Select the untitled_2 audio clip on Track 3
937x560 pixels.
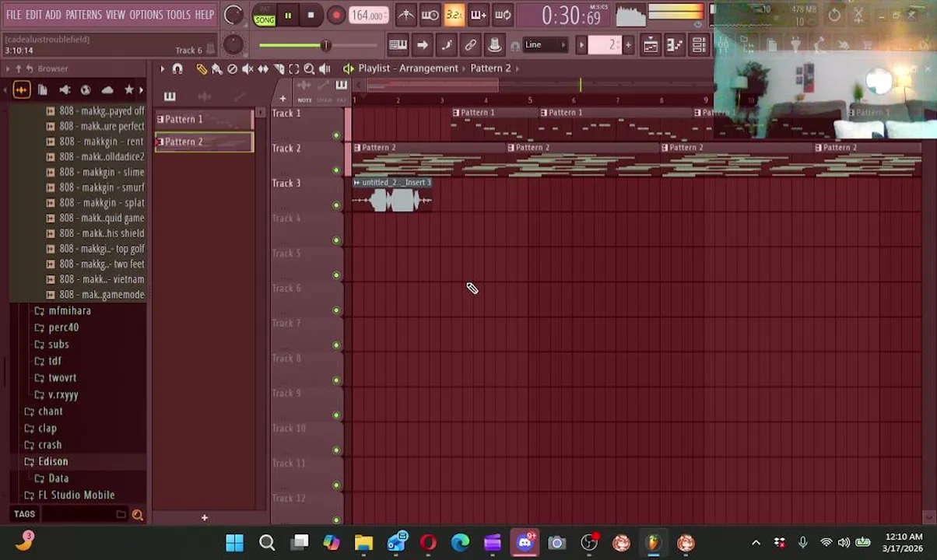click(392, 195)
